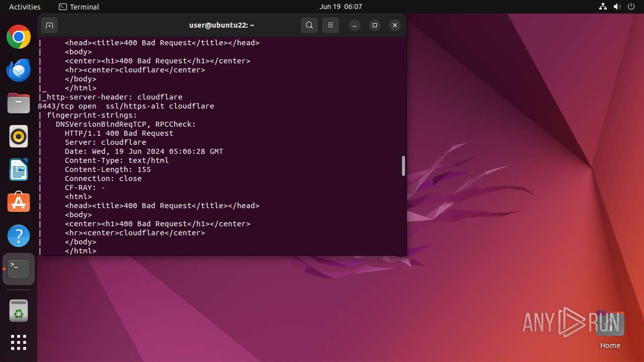
Task: Open the Activities overview
Action: tap(25, 7)
